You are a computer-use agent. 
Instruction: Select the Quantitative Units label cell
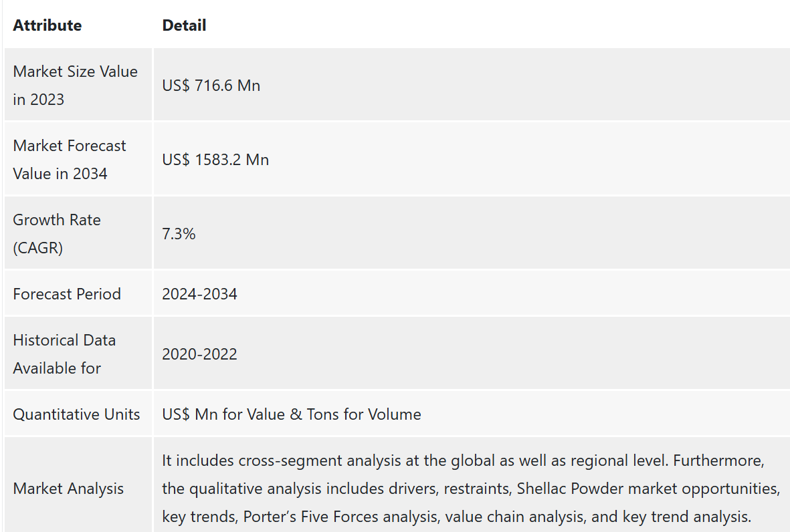coord(78,414)
